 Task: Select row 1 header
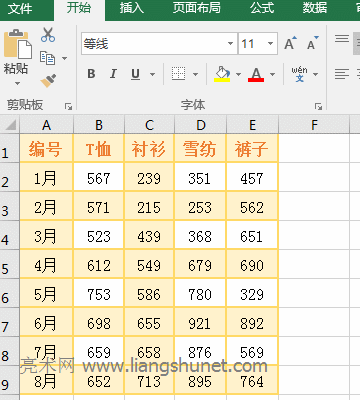coord(10,148)
